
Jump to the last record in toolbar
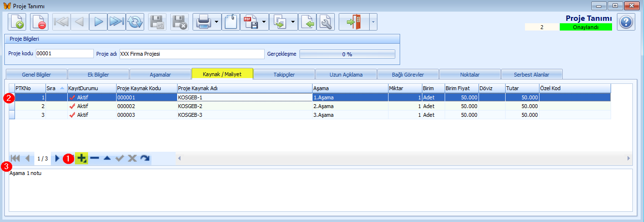click(x=116, y=22)
